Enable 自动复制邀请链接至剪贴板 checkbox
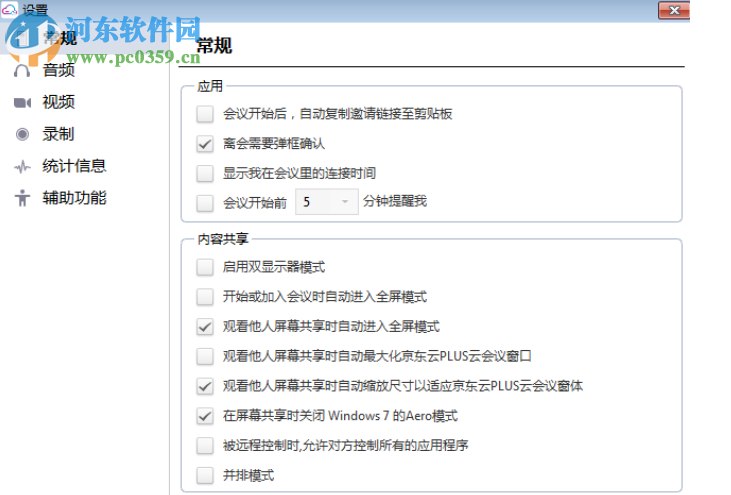Viewport: 731px width, 495px height. click(x=205, y=114)
